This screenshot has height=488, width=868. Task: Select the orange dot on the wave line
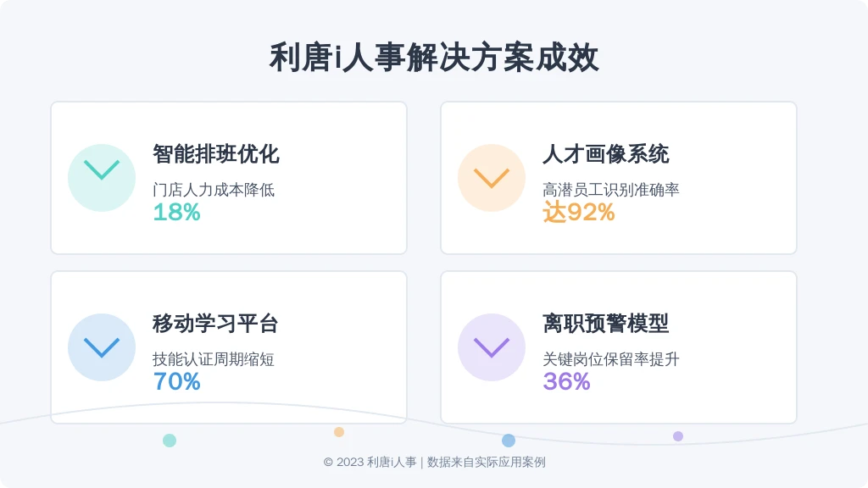click(339, 432)
